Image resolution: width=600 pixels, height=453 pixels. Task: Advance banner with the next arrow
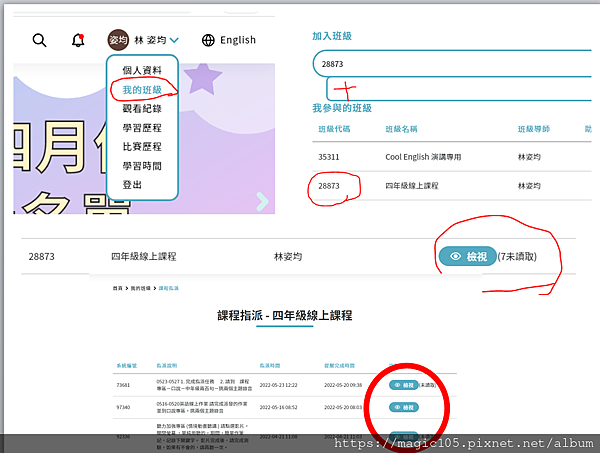(x=262, y=202)
